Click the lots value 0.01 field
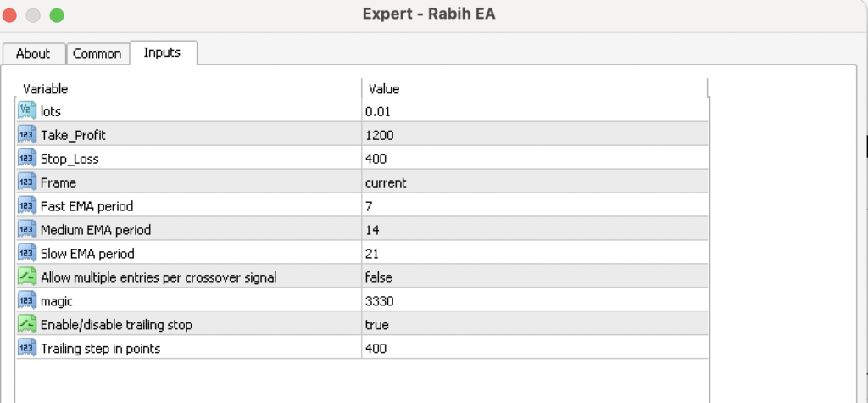The image size is (868, 403). [x=378, y=111]
